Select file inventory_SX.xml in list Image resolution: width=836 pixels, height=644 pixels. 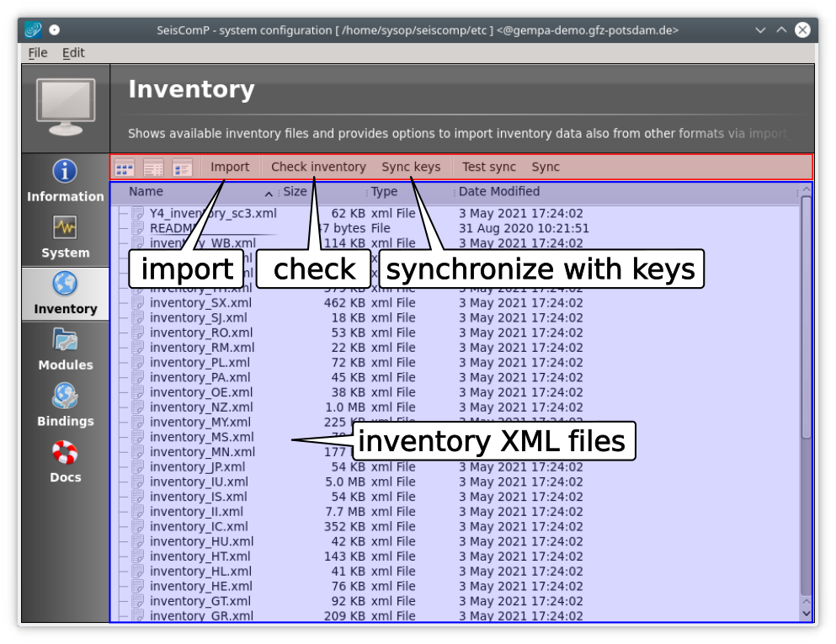(200, 303)
